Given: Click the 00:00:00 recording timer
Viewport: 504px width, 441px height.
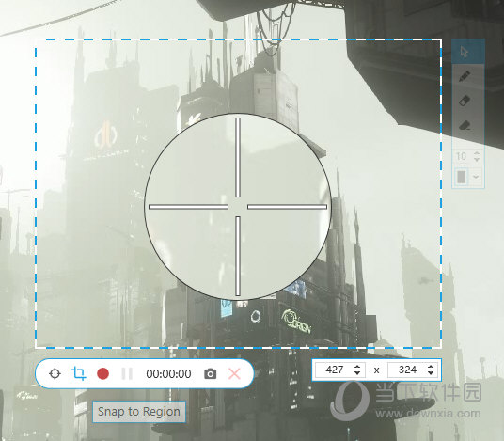Looking at the screenshot, I should [168, 374].
